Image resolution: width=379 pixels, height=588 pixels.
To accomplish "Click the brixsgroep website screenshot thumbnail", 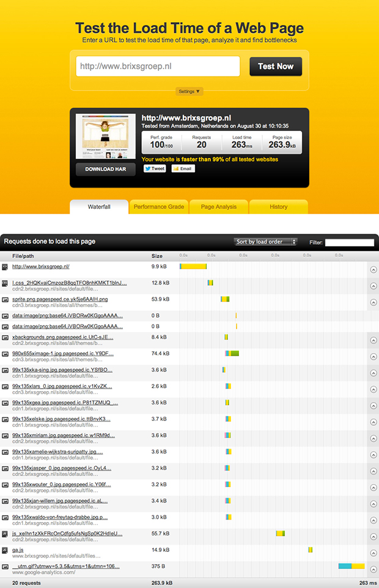I will (106, 136).
